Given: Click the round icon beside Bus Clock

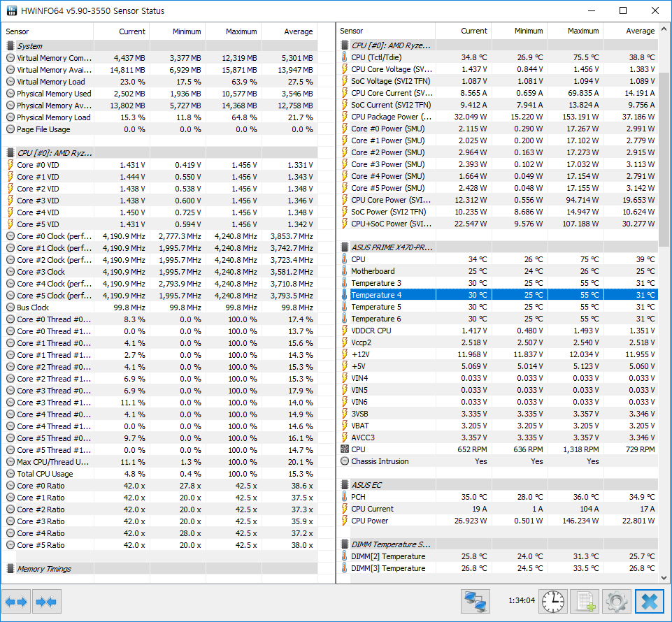Looking at the screenshot, I should click(x=10, y=307).
